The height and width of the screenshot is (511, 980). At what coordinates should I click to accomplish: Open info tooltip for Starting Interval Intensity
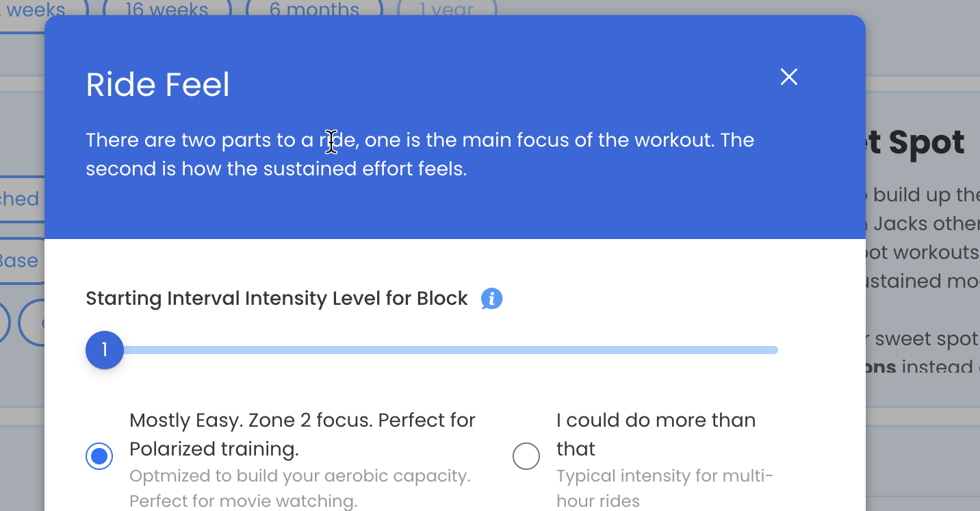click(x=492, y=299)
